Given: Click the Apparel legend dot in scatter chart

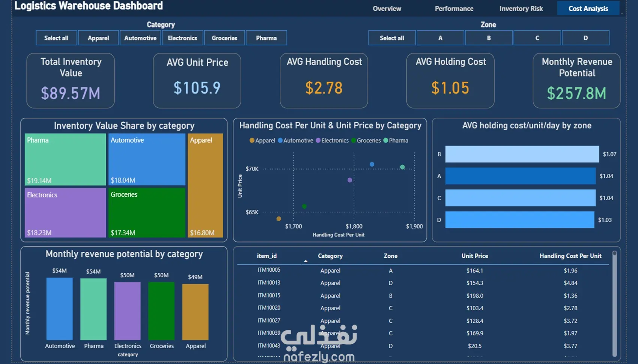Looking at the screenshot, I should tap(252, 140).
